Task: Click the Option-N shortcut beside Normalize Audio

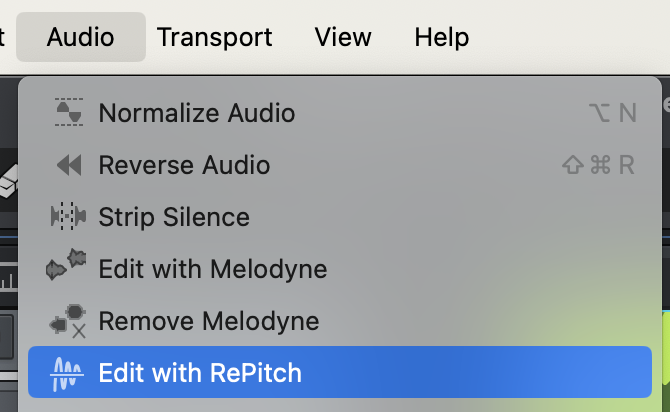Action: (613, 113)
